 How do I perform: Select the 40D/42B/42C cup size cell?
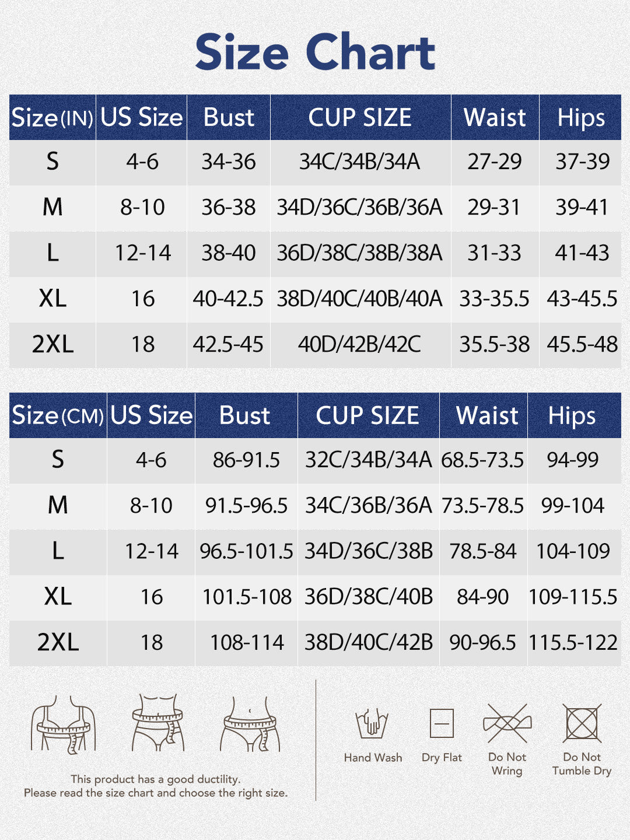point(359,344)
